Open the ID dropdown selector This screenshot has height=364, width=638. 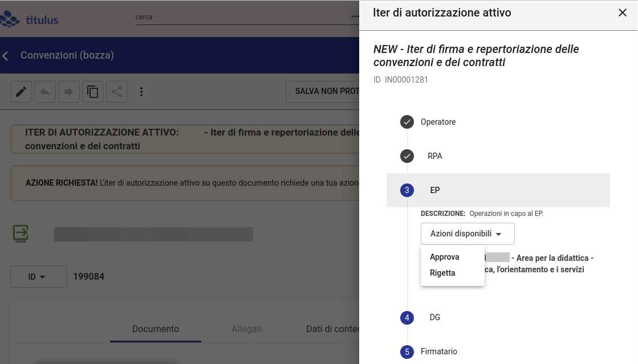point(38,277)
